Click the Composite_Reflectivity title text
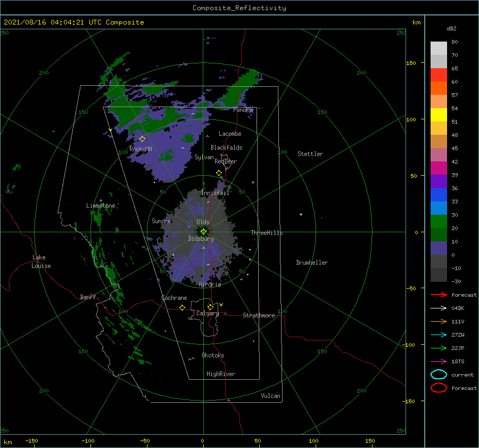The width and height of the screenshot is (479, 448). 240,8
